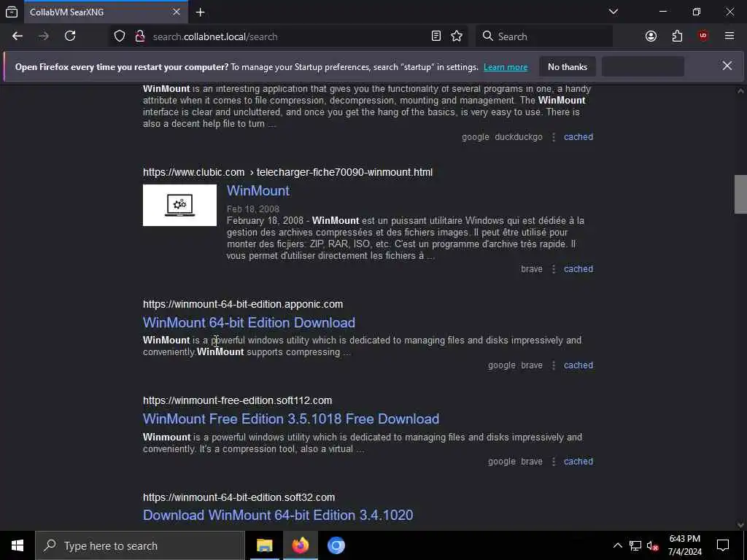Click scrollbar down arrow

tap(740, 525)
